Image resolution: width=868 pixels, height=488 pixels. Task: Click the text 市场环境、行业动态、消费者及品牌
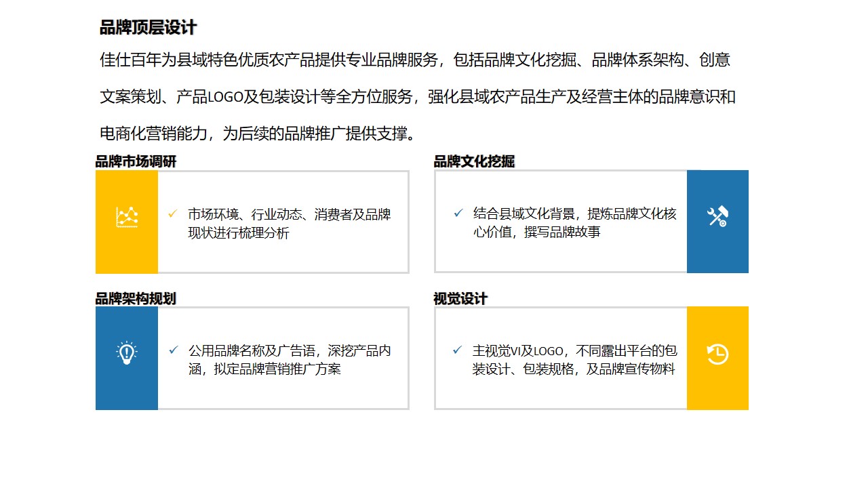pyautogui.click(x=290, y=215)
